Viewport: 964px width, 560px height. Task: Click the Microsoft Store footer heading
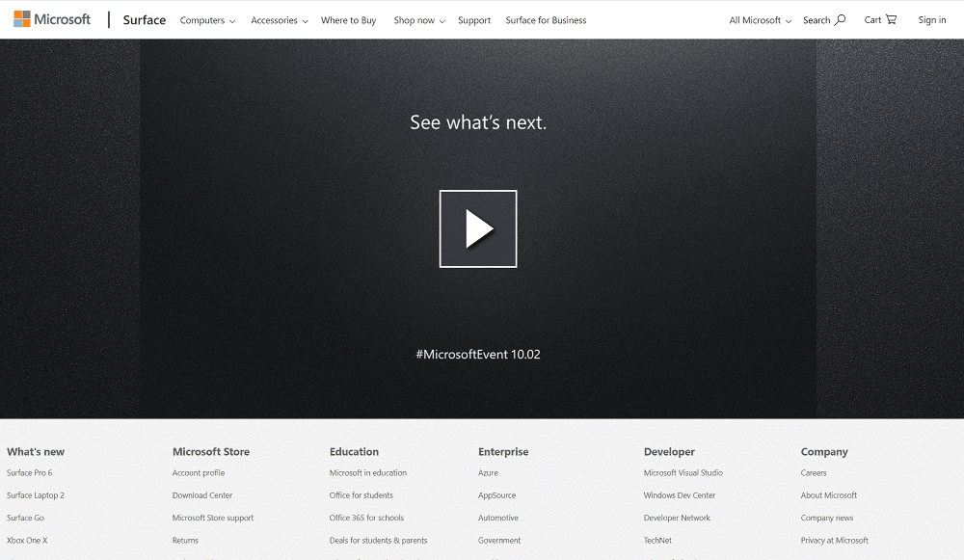[x=211, y=452]
